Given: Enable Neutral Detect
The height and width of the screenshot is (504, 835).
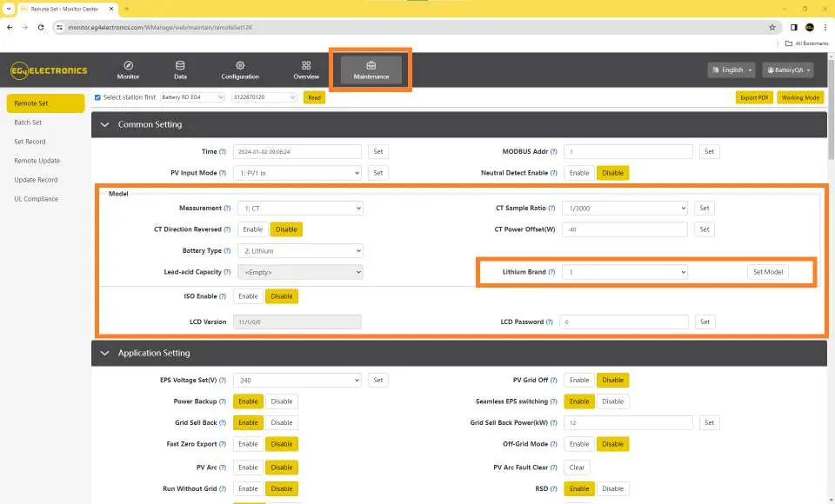Looking at the screenshot, I should coord(579,173).
